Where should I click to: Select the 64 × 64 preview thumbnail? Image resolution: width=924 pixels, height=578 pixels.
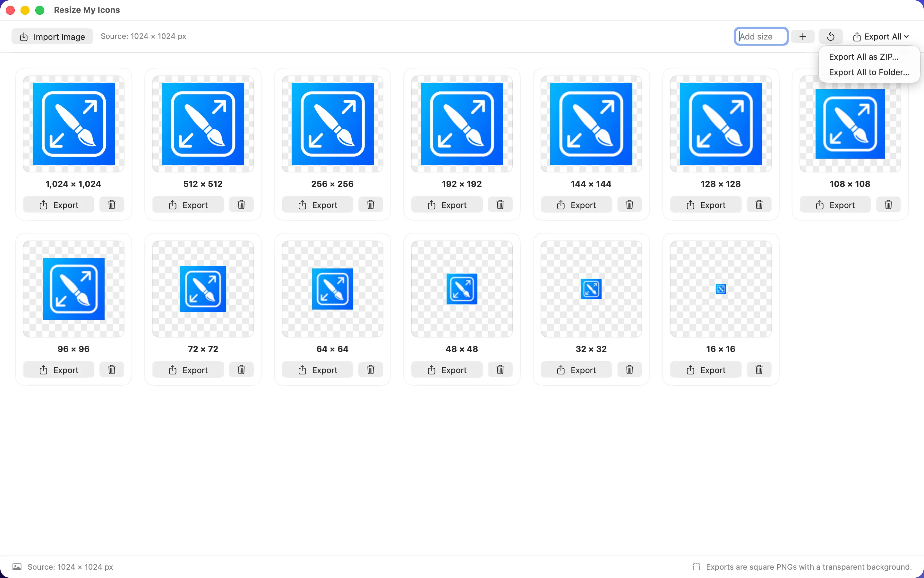coord(333,289)
